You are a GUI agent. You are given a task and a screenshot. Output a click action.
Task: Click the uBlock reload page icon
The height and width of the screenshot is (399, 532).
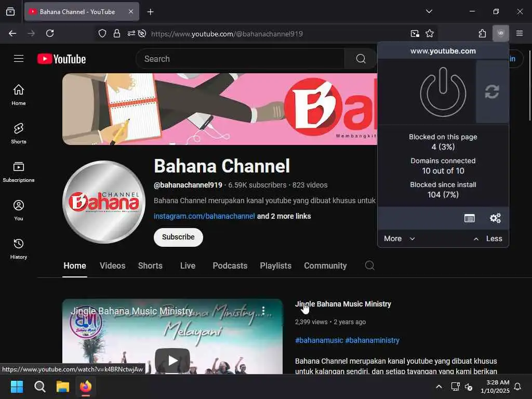click(491, 91)
